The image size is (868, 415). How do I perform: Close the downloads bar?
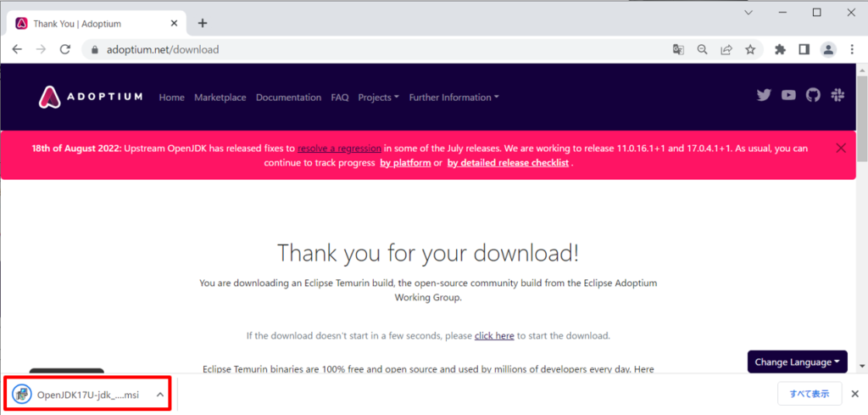[854, 394]
